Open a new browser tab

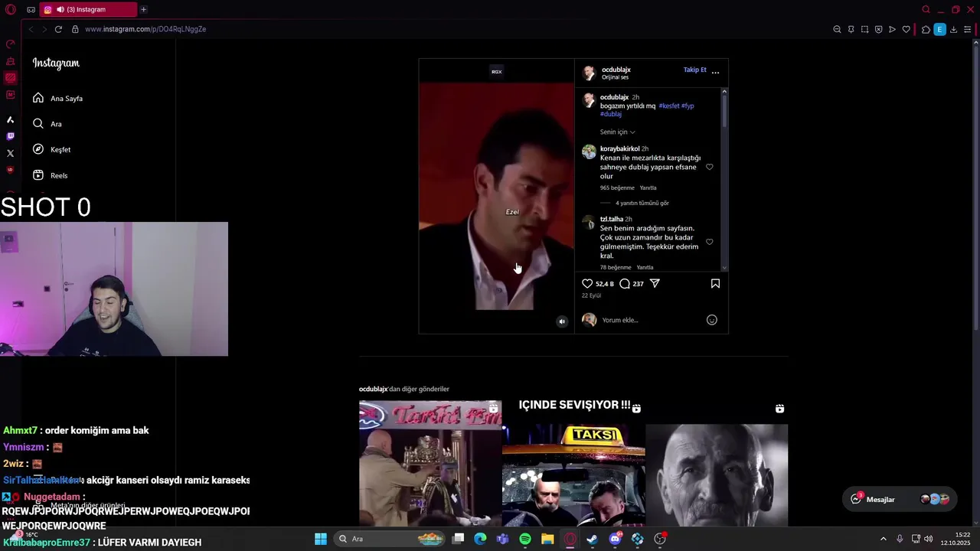pos(143,9)
